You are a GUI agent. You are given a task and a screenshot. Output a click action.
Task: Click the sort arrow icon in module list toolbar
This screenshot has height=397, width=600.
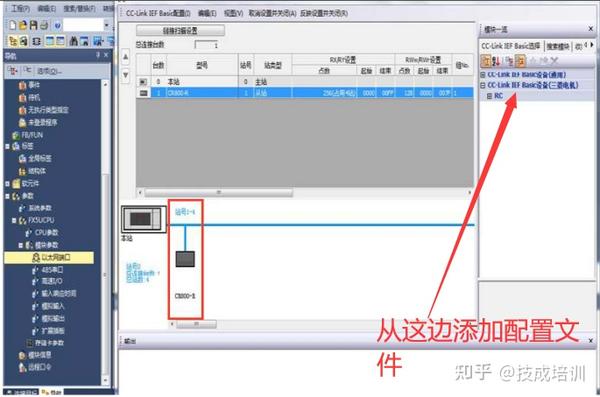[496, 60]
